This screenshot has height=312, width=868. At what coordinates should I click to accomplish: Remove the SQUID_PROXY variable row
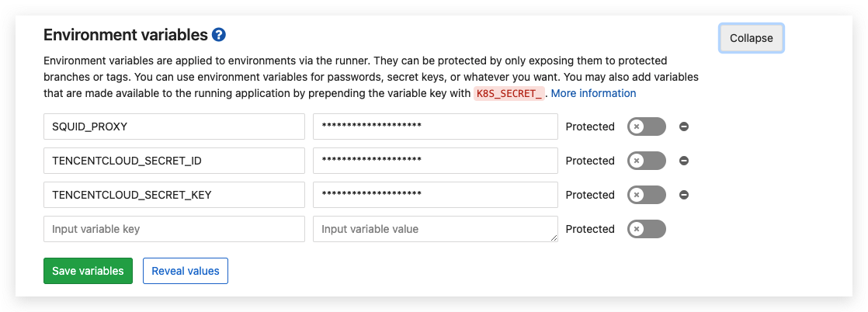point(684,127)
